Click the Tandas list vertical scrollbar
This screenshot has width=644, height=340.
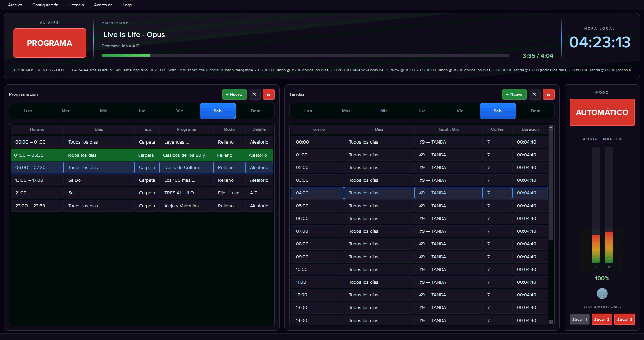coord(550,184)
